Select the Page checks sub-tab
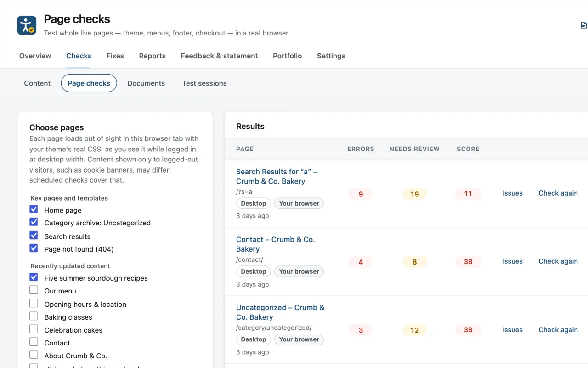The height and width of the screenshot is (368, 588). tap(89, 83)
